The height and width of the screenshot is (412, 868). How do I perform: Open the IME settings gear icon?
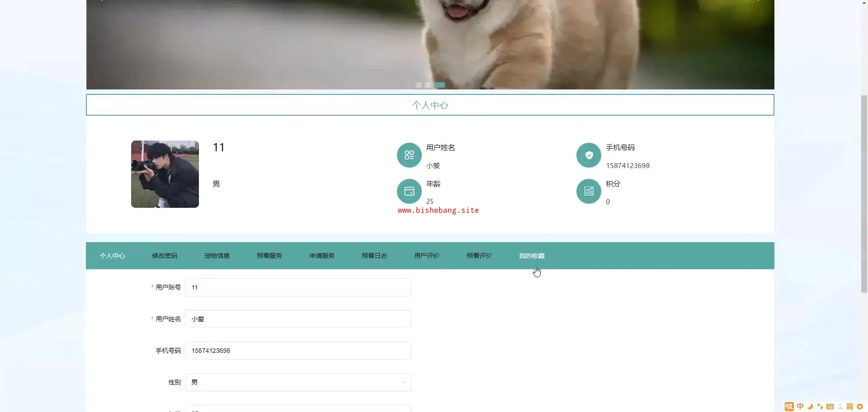[x=860, y=407]
